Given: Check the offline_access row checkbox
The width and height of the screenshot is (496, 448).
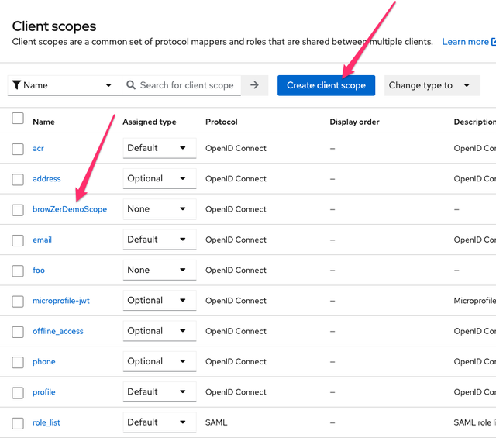Looking at the screenshot, I should pyautogui.click(x=18, y=332).
